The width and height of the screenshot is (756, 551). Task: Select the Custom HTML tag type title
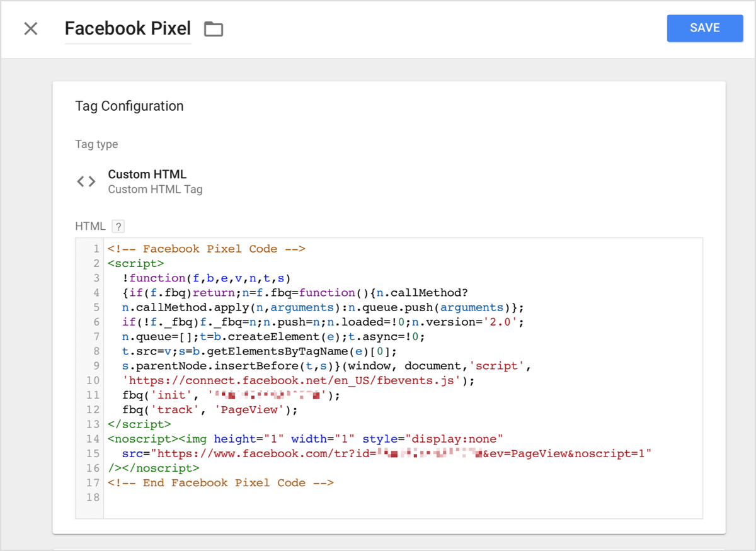tap(147, 174)
